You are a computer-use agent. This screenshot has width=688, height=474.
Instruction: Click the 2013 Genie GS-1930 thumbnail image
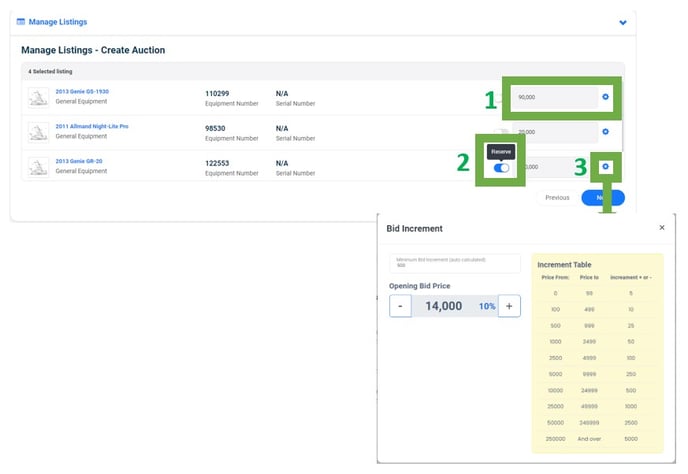(39, 97)
